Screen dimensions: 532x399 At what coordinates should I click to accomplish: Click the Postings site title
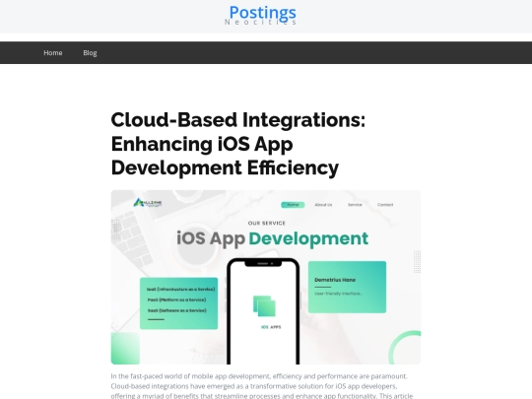263,13
